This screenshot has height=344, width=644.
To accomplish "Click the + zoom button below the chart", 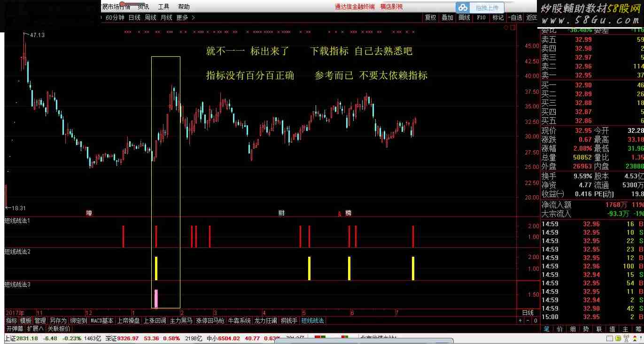I will (520, 321).
